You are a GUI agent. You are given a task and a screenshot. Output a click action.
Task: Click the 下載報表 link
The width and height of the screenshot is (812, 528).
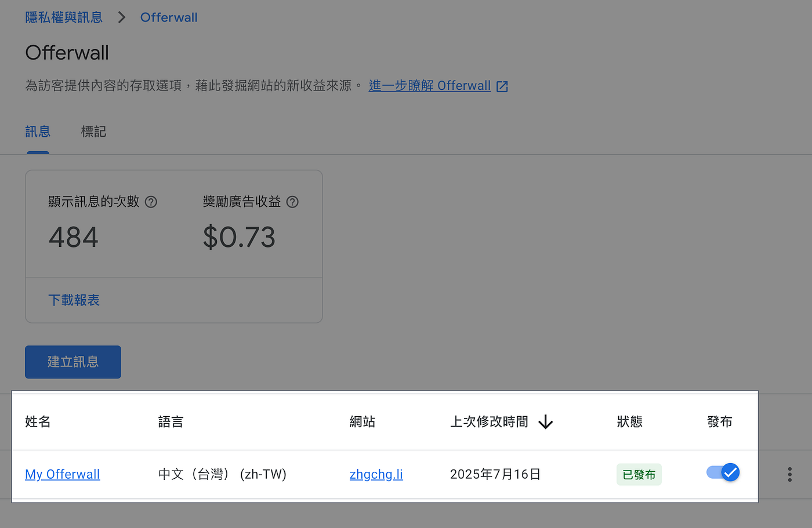point(74,300)
